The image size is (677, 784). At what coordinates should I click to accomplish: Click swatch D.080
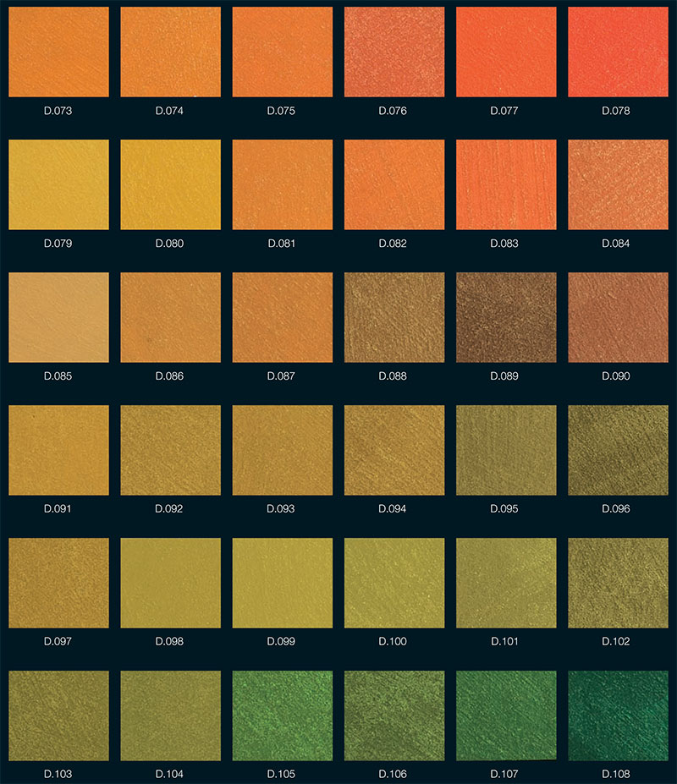coord(171,184)
